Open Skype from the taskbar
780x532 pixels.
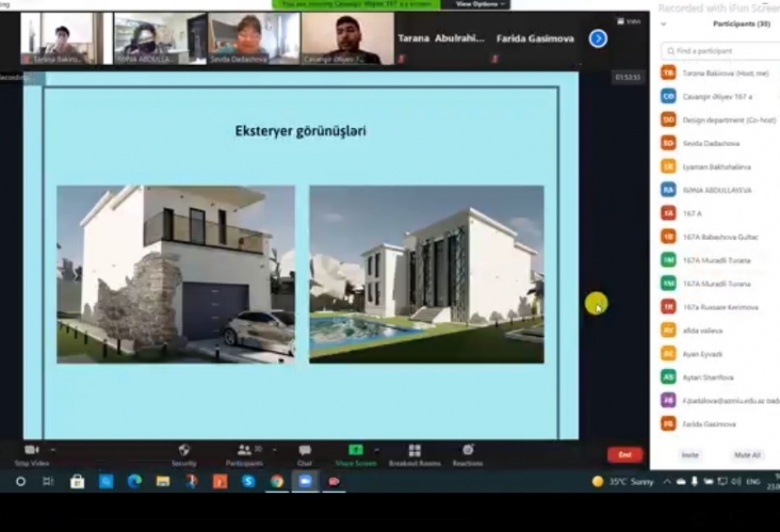(x=248, y=481)
